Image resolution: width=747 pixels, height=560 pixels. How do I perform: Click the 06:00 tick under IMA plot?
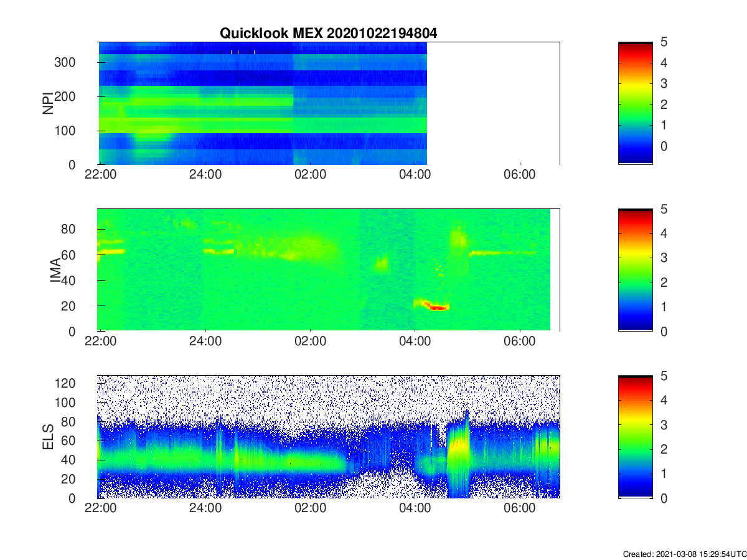pyautogui.click(x=520, y=342)
